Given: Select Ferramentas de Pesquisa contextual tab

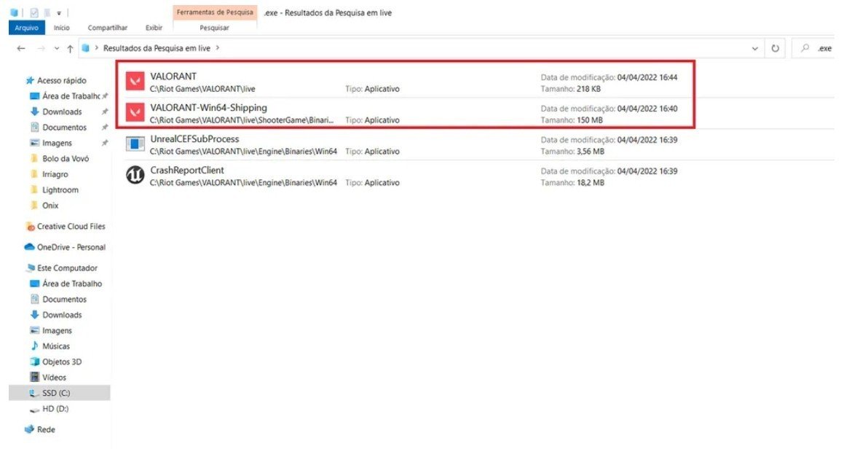Looking at the screenshot, I should tap(215, 12).
